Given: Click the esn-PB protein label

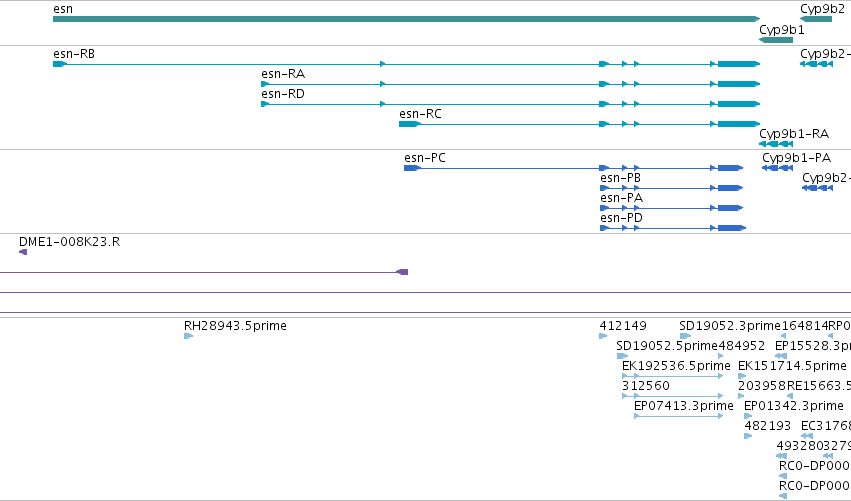Looking at the screenshot, I should click(620, 178).
